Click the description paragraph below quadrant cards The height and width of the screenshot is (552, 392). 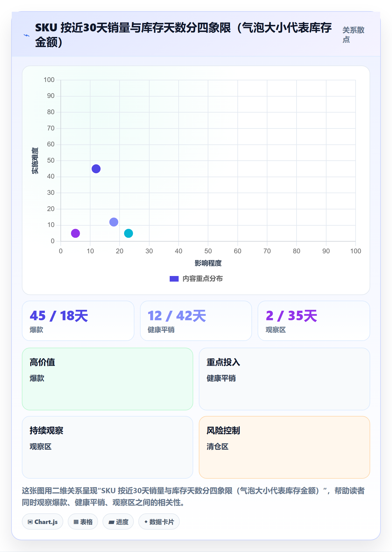click(193, 497)
